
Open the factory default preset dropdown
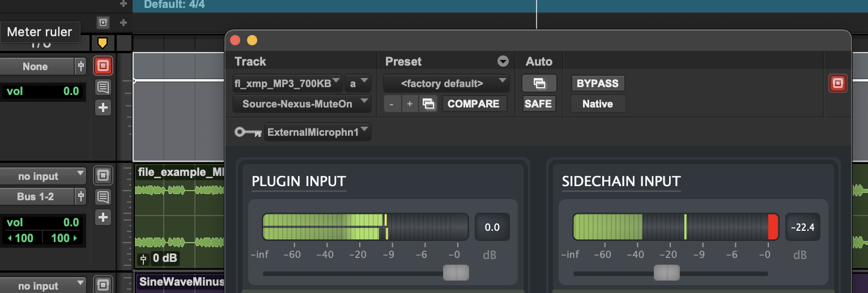point(445,83)
